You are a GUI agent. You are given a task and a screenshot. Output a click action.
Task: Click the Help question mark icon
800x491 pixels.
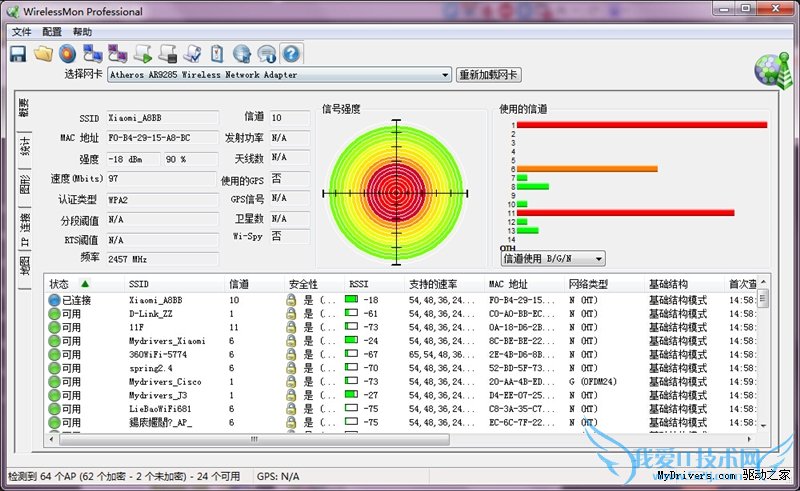[x=291, y=53]
